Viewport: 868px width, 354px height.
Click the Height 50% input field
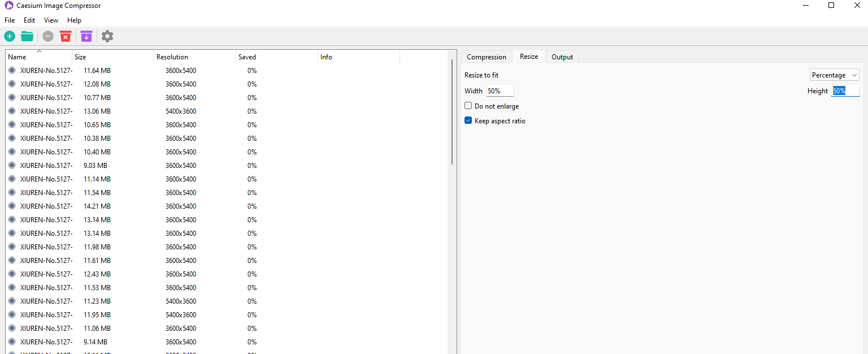pos(845,91)
